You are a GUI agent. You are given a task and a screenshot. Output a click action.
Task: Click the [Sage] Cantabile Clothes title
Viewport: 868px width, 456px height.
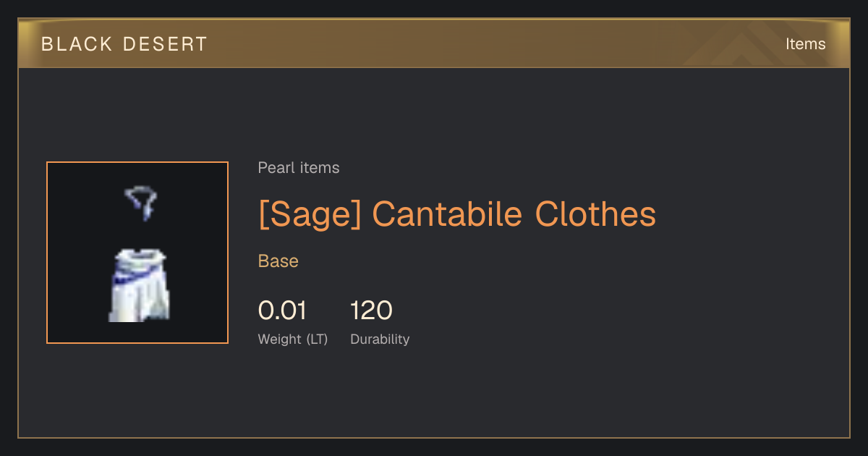457,214
